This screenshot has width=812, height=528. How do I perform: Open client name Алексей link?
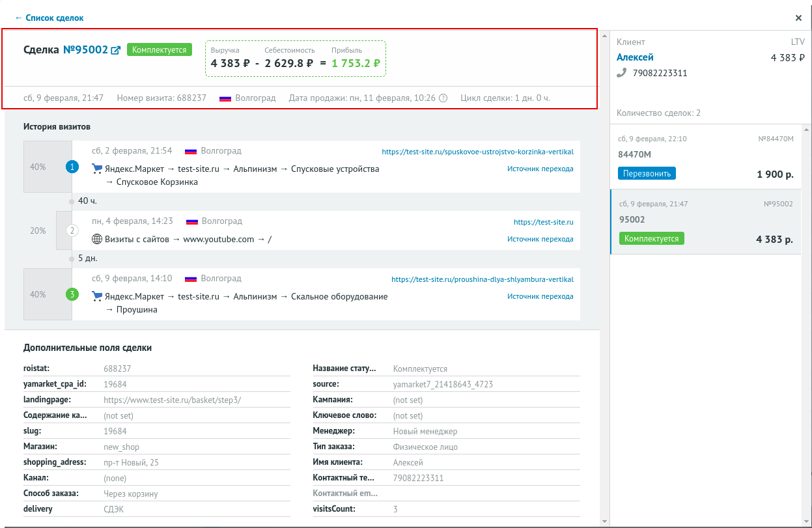[635, 57]
